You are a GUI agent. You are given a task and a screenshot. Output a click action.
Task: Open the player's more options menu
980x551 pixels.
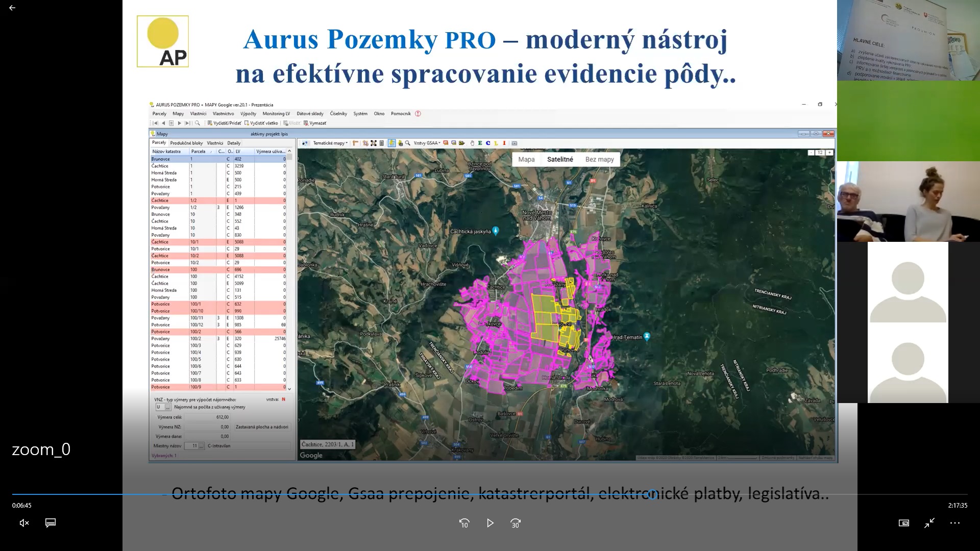955,523
